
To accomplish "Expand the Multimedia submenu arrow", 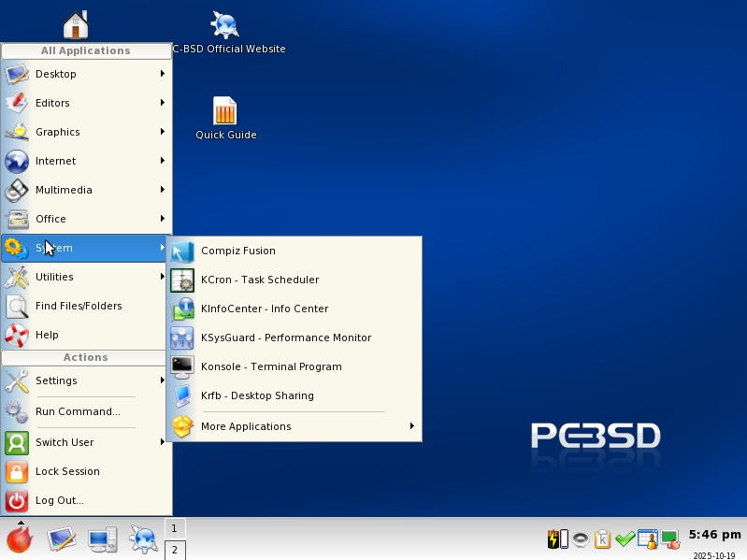I will point(163,190).
